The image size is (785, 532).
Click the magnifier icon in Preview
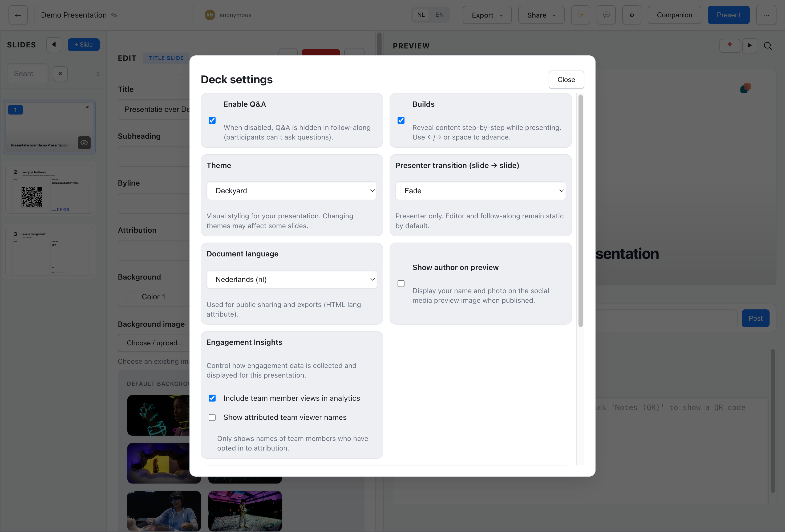coord(767,46)
